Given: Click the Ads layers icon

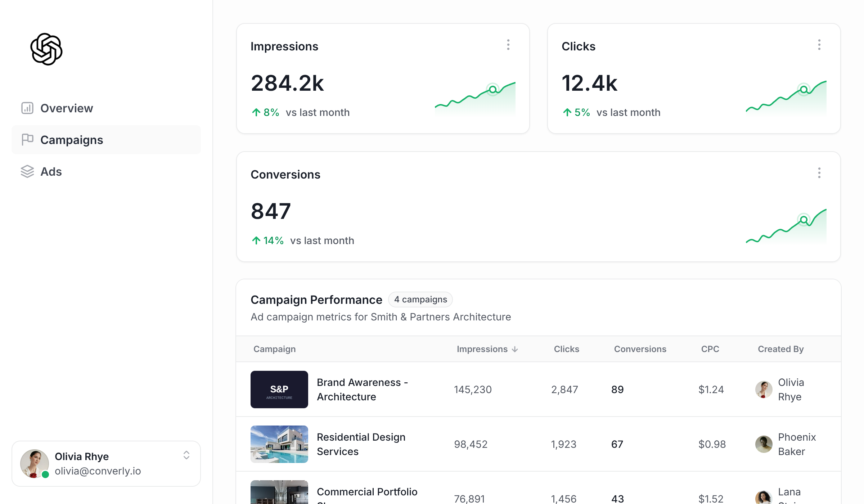Looking at the screenshot, I should 27,171.
